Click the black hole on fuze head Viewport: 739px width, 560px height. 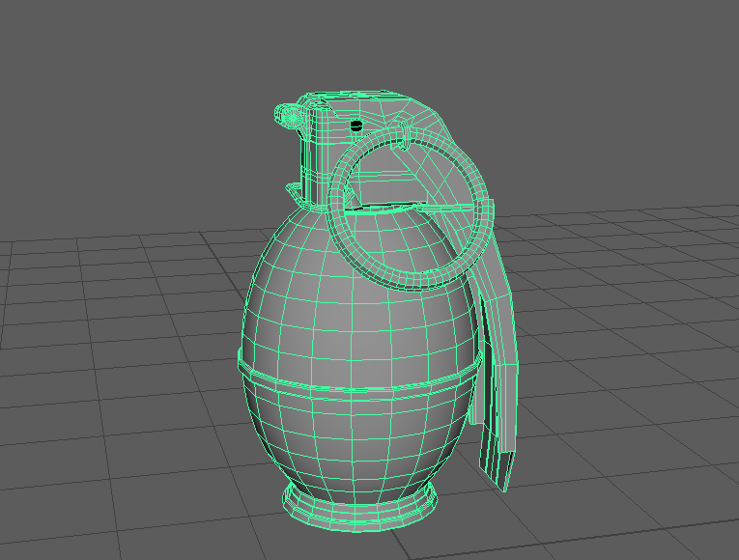pyautogui.click(x=356, y=126)
